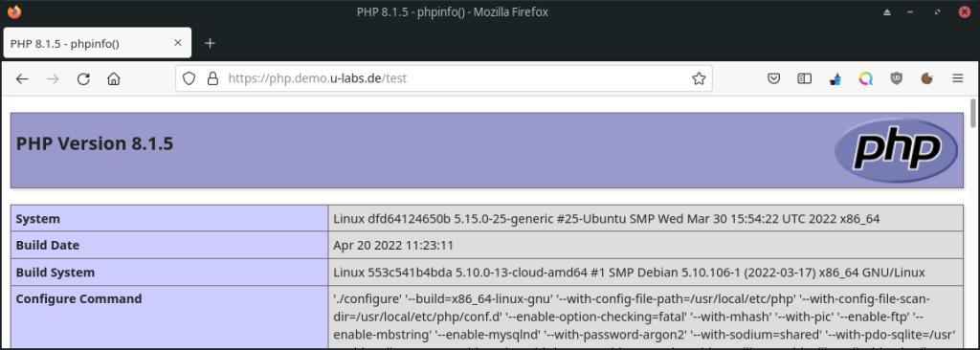The height and width of the screenshot is (350, 980).
Task: Close the phpinfo() tab
Action: tap(177, 43)
